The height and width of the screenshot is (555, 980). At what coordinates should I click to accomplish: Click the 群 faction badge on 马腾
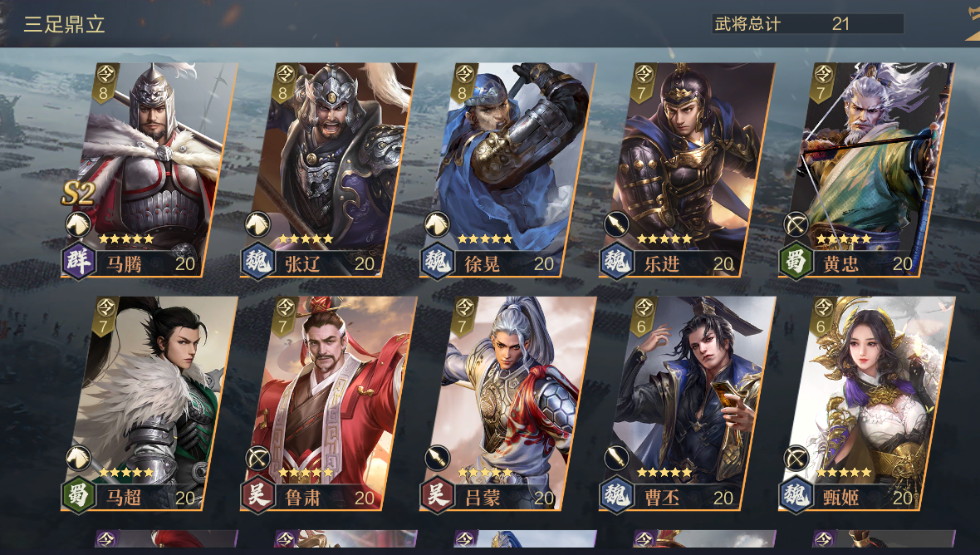[79, 261]
